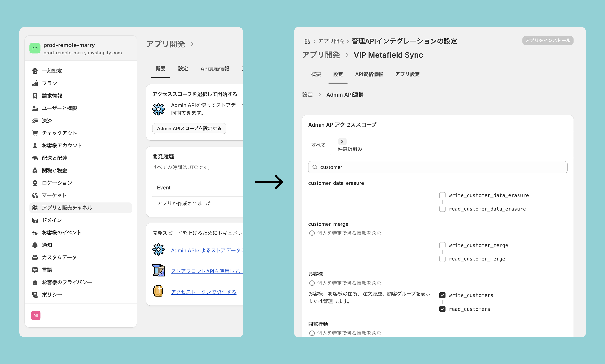Enable the write_customer_data_erasure checkbox
The image size is (605, 364).
[x=442, y=195]
